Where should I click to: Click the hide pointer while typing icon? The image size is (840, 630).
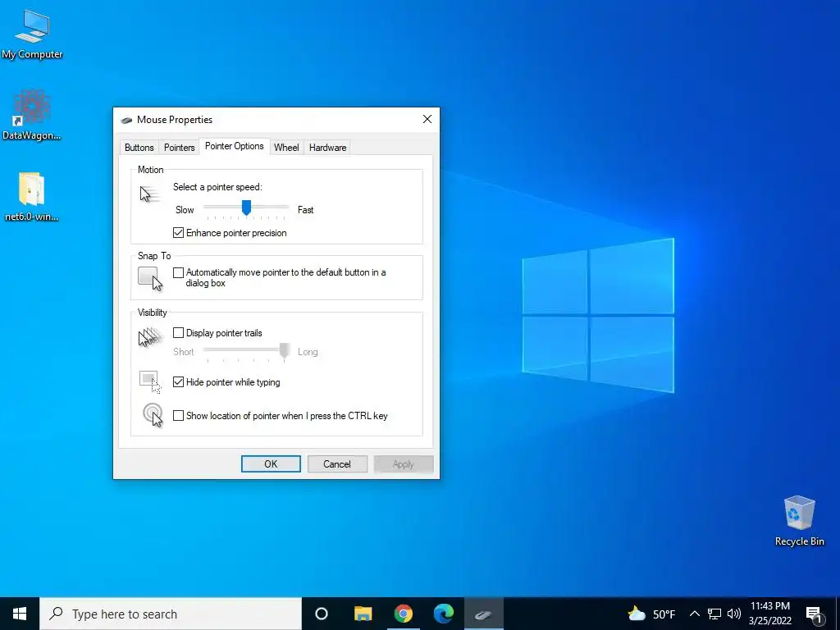150,382
